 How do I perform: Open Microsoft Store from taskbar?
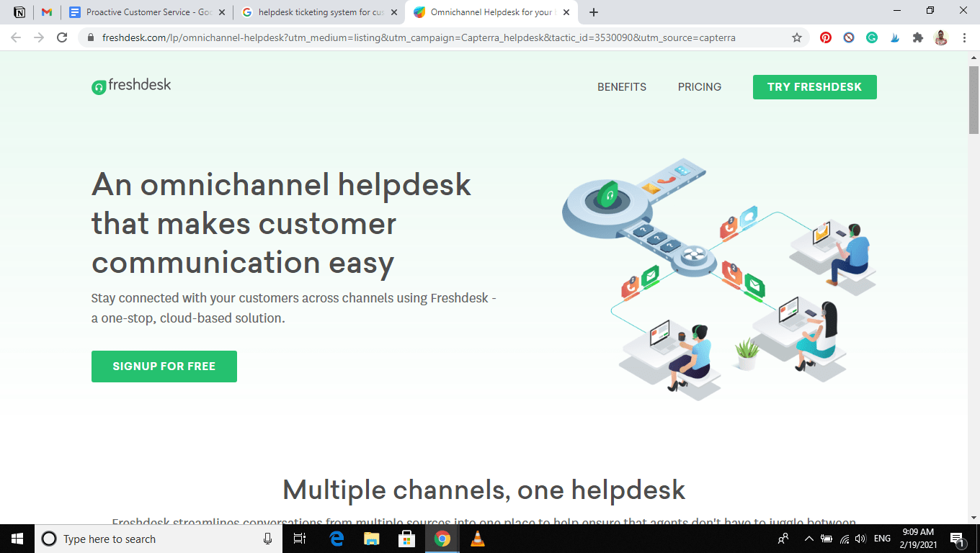click(x=407, y=539)
